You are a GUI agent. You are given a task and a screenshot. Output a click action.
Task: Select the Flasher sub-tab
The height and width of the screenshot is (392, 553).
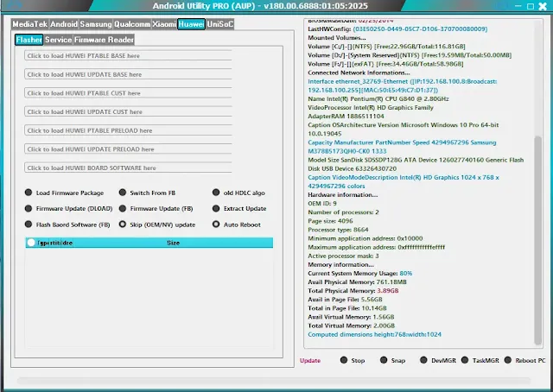coord(29,40)
